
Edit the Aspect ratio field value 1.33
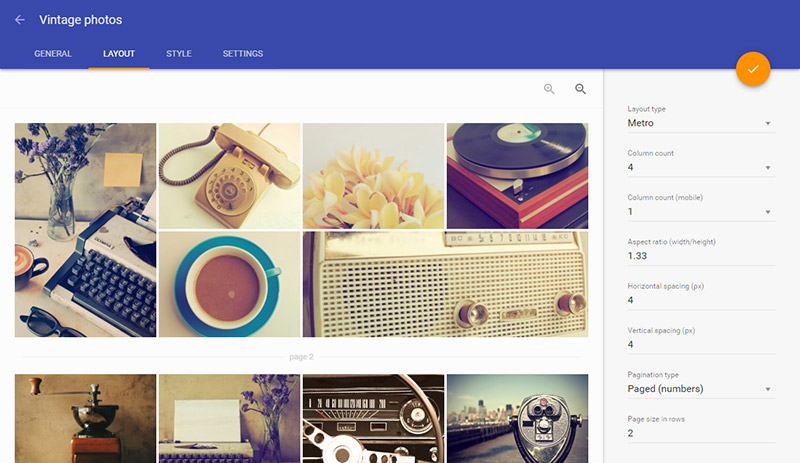701,256
